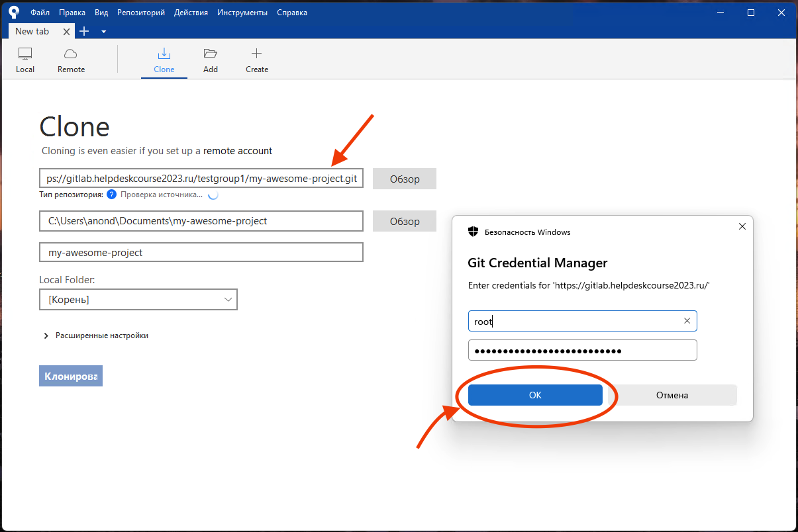Image resolution: width=798 pixels, height=532 pixels.
Task: Click the Отмена button
Action: [x=672, y=395]
